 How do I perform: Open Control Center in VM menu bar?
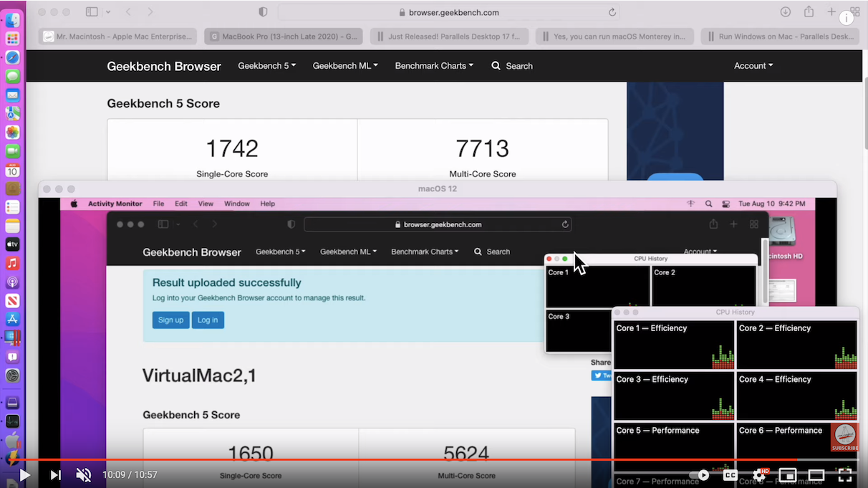tap(725, 204)
